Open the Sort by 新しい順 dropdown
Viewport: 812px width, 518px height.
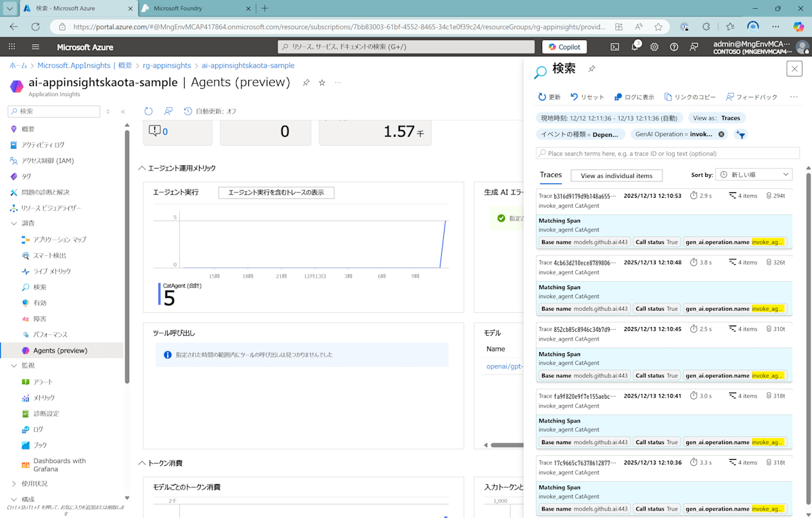[x=754, y=175]
